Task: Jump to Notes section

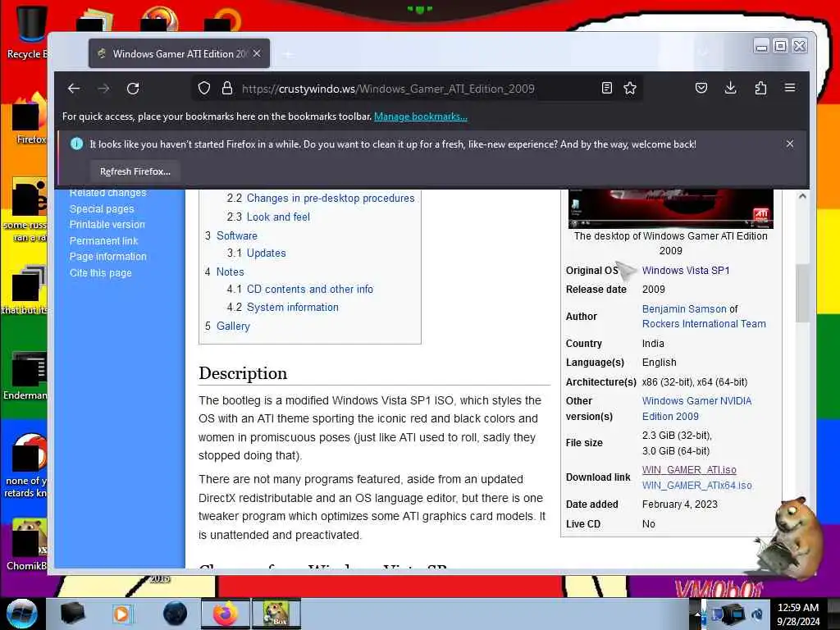Action: click(230, 272)
